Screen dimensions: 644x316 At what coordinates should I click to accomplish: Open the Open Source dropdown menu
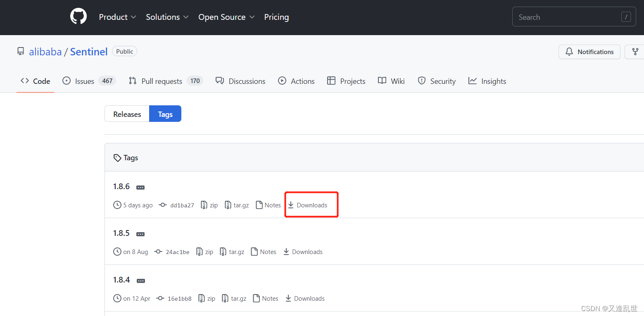point(226,17)
